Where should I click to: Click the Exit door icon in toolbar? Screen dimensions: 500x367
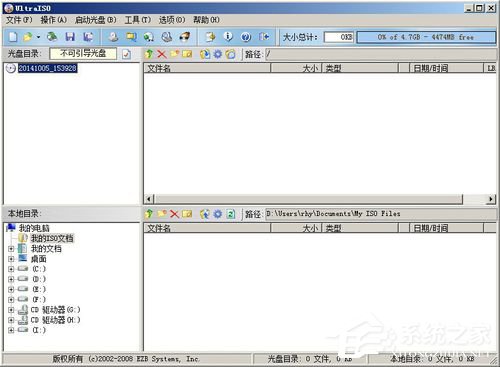264,37
